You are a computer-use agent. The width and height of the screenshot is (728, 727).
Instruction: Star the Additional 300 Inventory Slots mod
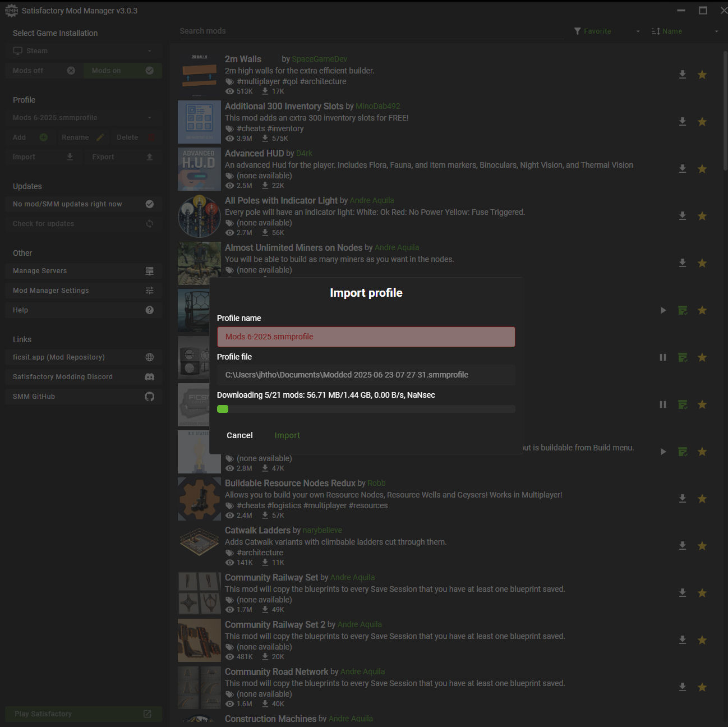[702, 122]
